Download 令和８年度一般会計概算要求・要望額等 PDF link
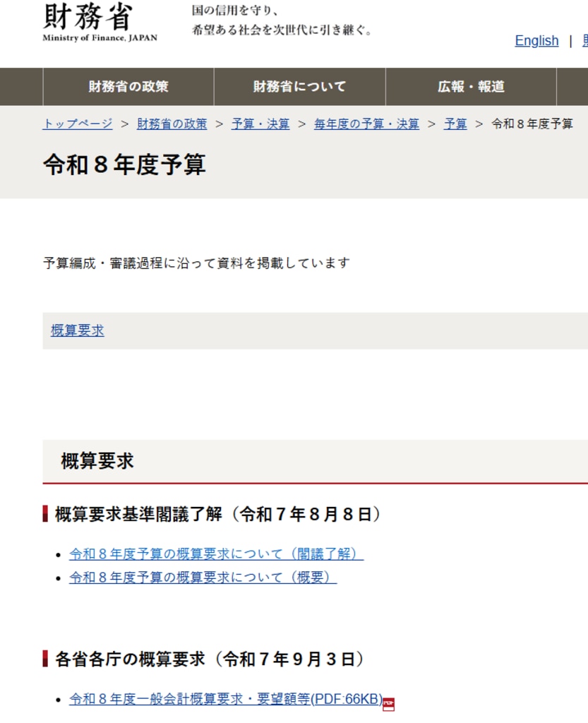The width and height of the screenshot is (588, 723). pos(225,700)
